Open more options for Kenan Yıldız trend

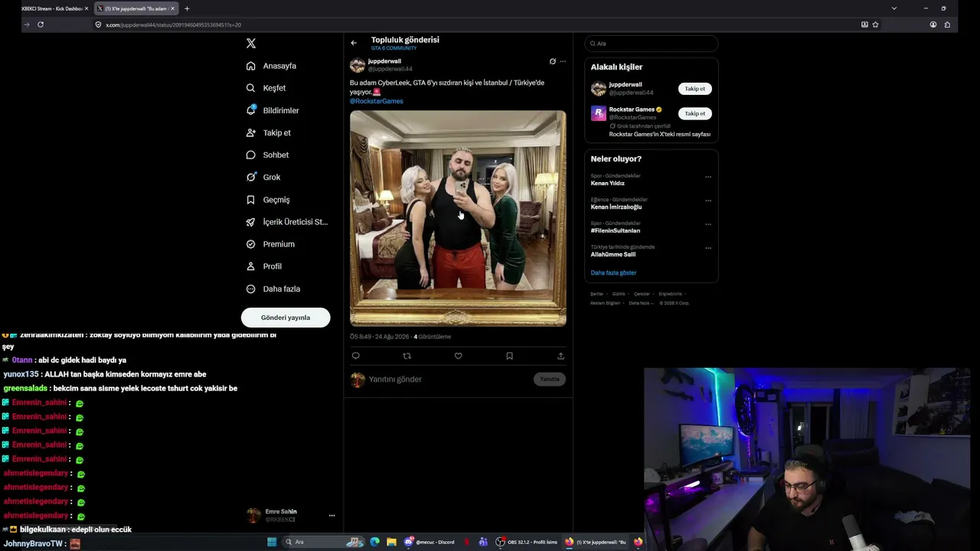[708, 177]
